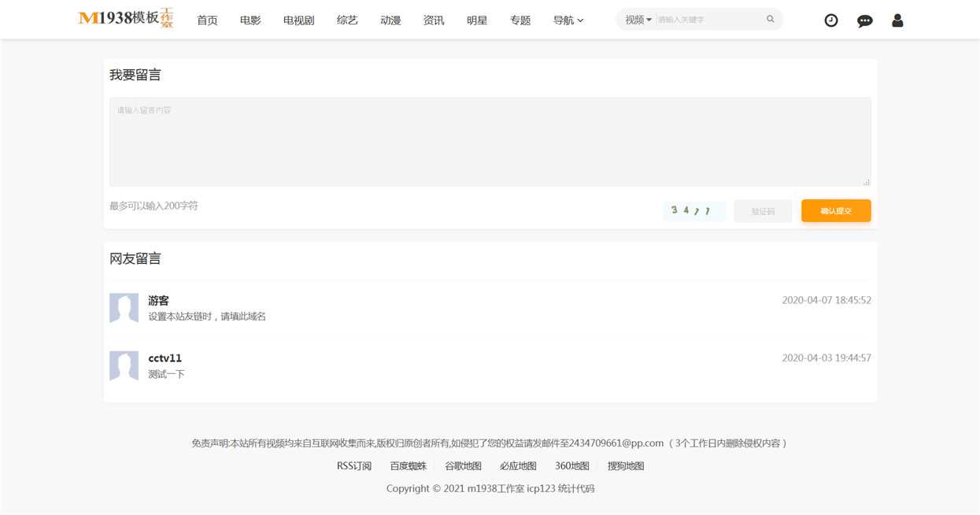The image size is (980, 515).
Task: Click the search magnifier icon
Action: point(770,20)
